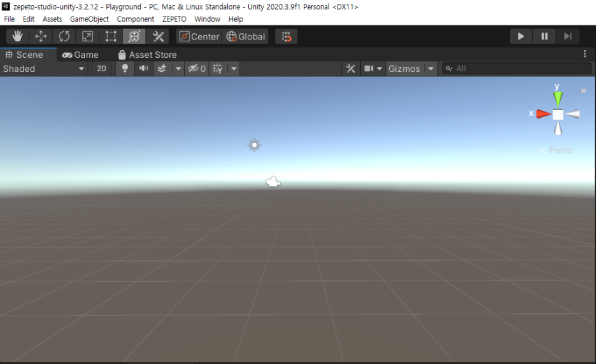Open scene camera settings dropdown
The height and width of the screenshot is (364, 596).
point(373,69)
